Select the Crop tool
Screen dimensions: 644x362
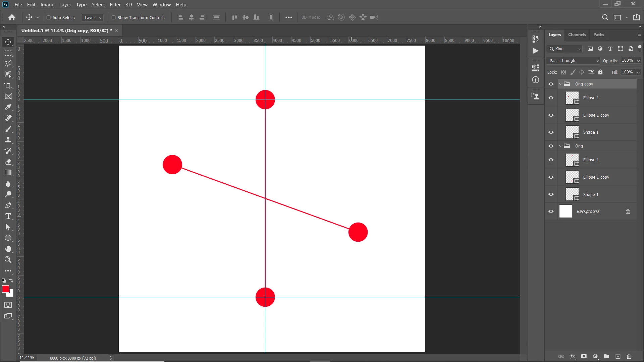(8, 85)
